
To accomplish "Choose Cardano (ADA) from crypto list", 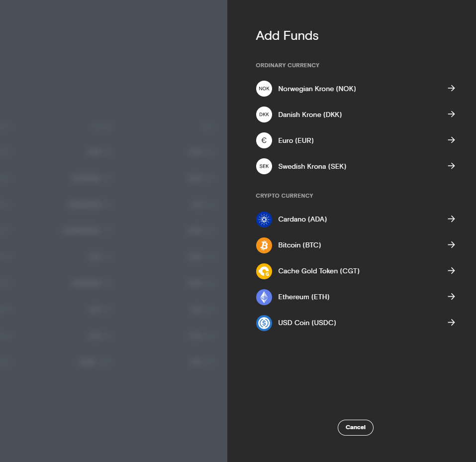I will 302,219.
